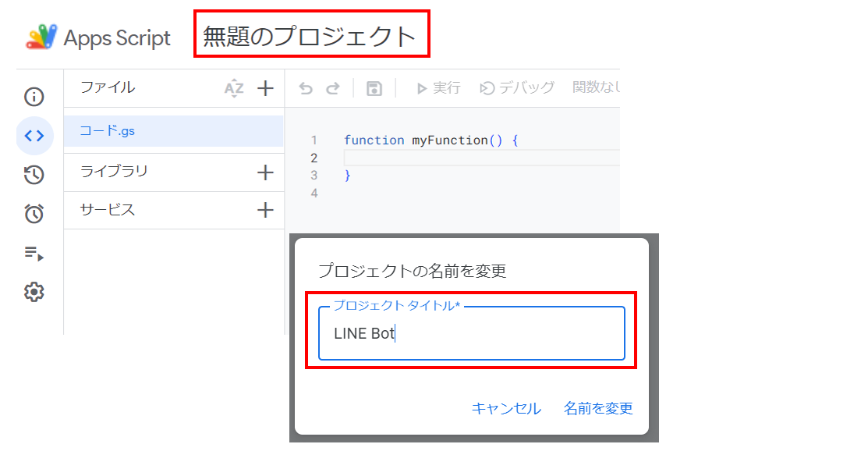Click the ファイル section header

108,87
